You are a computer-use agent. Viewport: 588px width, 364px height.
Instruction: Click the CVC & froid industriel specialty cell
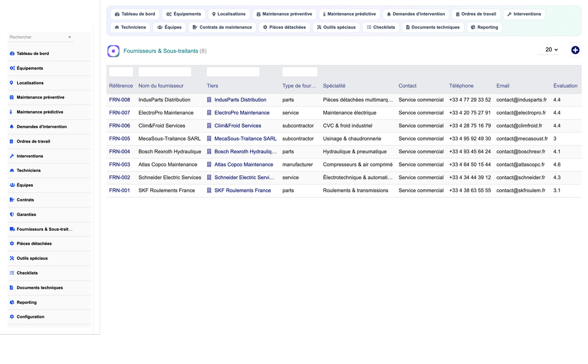pos(347,126)
